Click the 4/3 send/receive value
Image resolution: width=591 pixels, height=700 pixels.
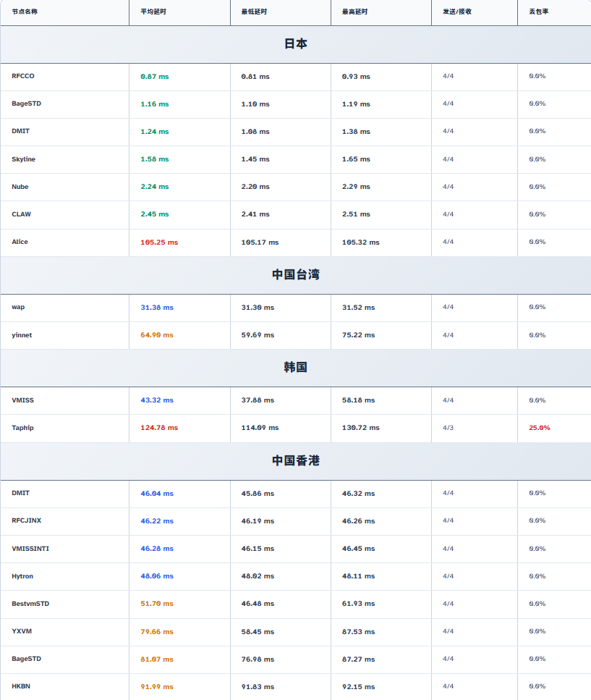pyautogui.click(x=448, y=428)
